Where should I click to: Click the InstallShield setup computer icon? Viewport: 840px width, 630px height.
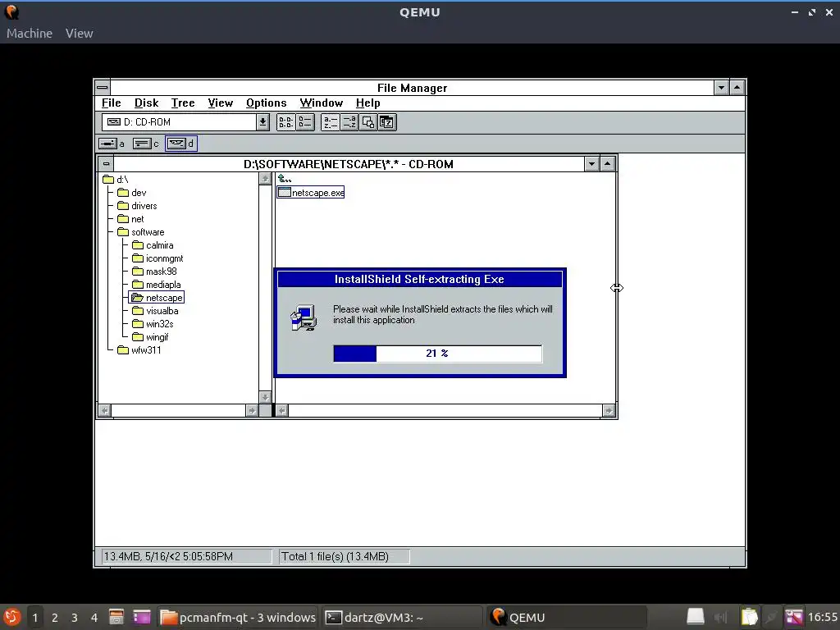pos(304,317)
